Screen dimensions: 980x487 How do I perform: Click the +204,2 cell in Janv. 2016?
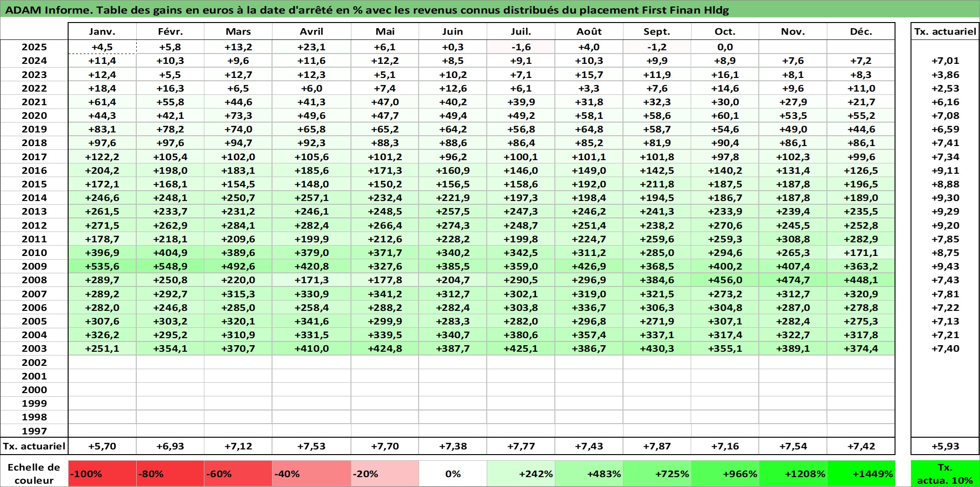coord(102,170)
